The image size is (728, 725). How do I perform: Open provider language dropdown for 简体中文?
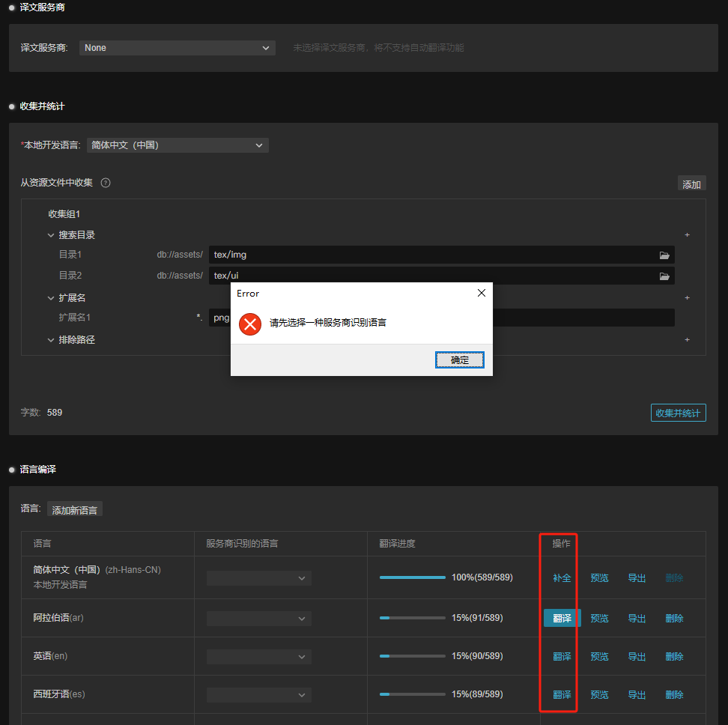(x=258, y=578)
